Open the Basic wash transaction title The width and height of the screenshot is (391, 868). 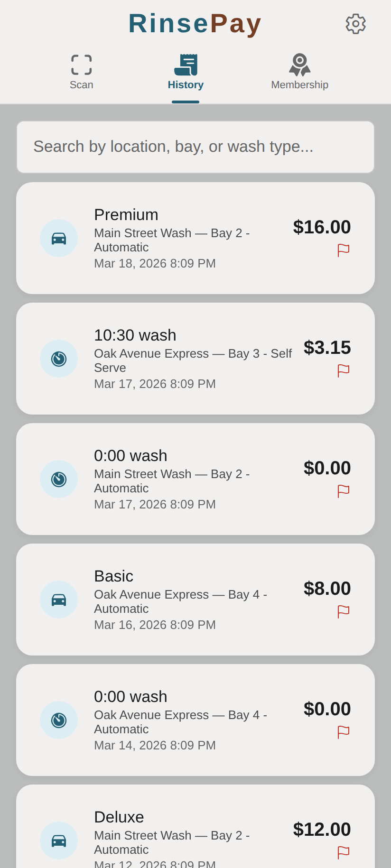click(114, 576)
